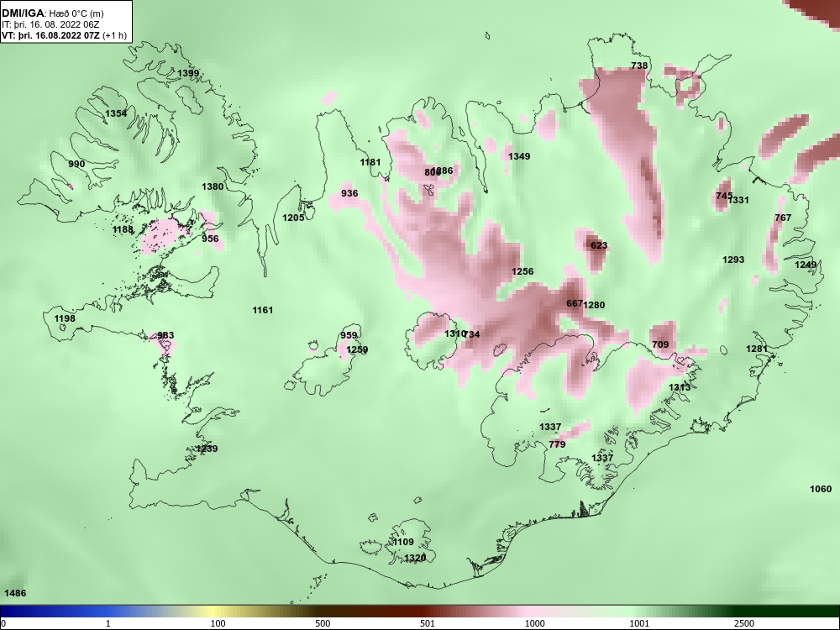This screenshot has width=840, height=630.
Task: Select the 1181 height value
Action: click(370, 162)
